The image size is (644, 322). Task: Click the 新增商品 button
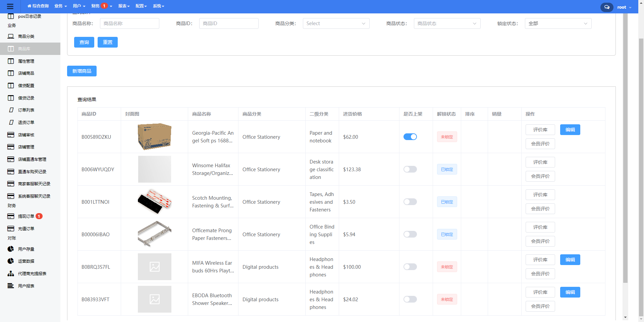pyautogui.click(x=82, y=71)
